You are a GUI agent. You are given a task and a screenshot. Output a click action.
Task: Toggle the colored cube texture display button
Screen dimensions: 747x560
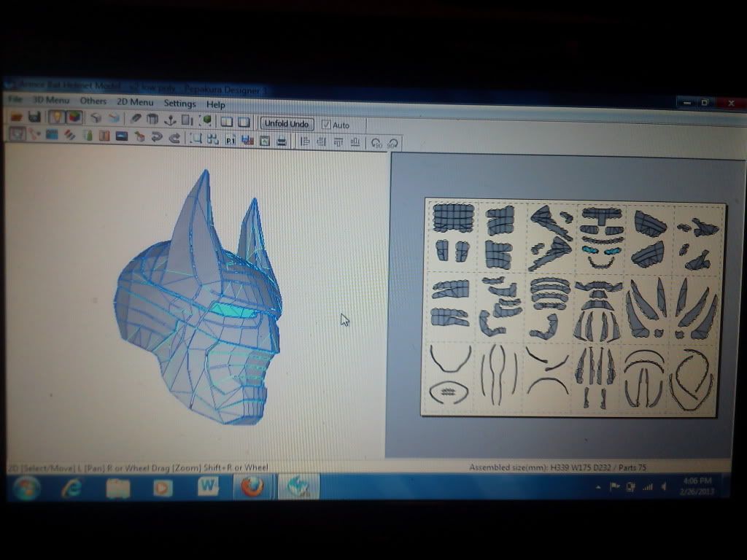coord(74,117)
